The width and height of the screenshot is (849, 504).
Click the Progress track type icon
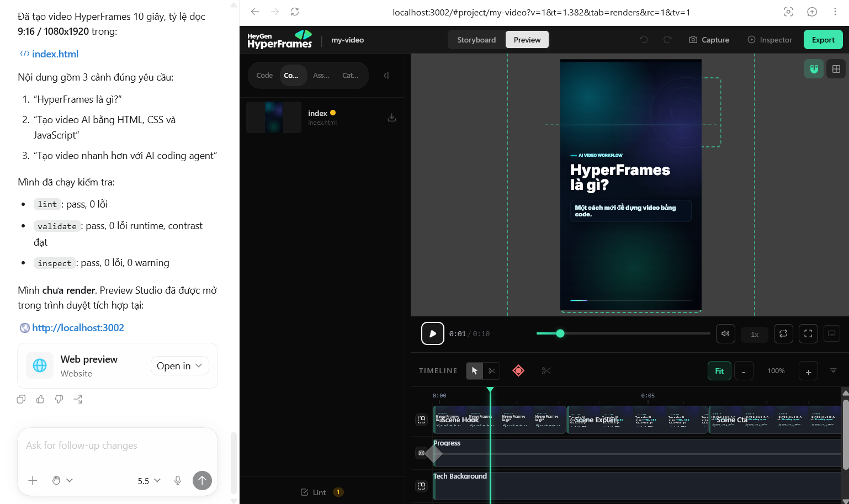point(421,453)
